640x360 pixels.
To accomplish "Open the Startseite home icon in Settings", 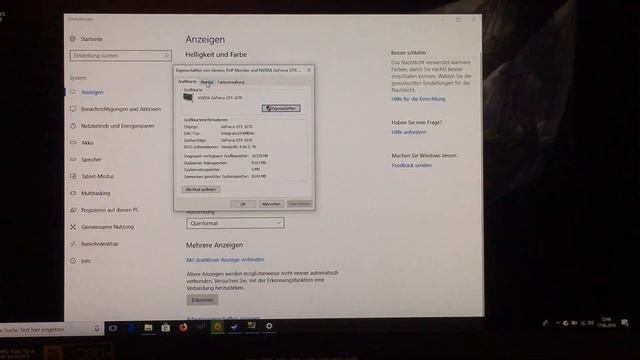I will pos(73,39).
